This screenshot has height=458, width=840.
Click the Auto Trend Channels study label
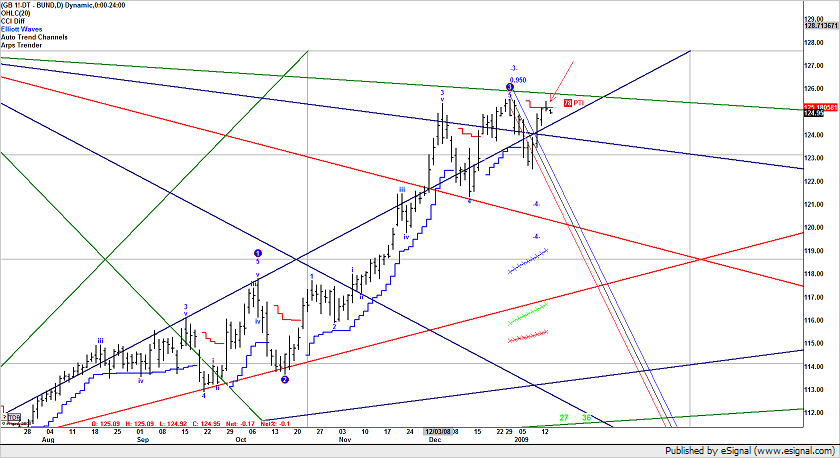click(36, 37)
